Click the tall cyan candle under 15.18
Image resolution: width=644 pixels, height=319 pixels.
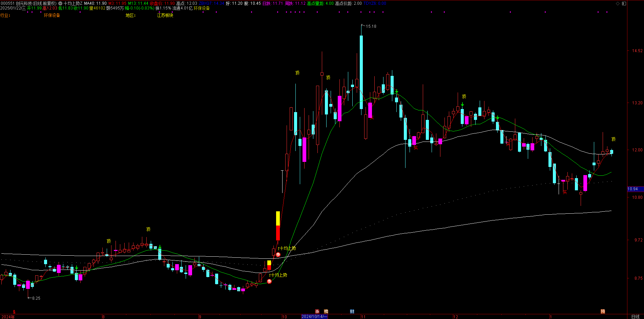pos(361,72)
